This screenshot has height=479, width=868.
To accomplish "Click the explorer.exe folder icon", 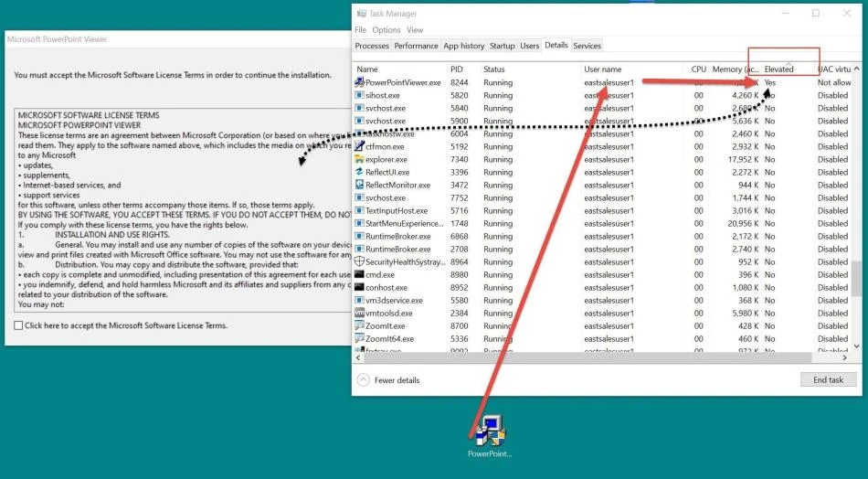I will (359, 159).
